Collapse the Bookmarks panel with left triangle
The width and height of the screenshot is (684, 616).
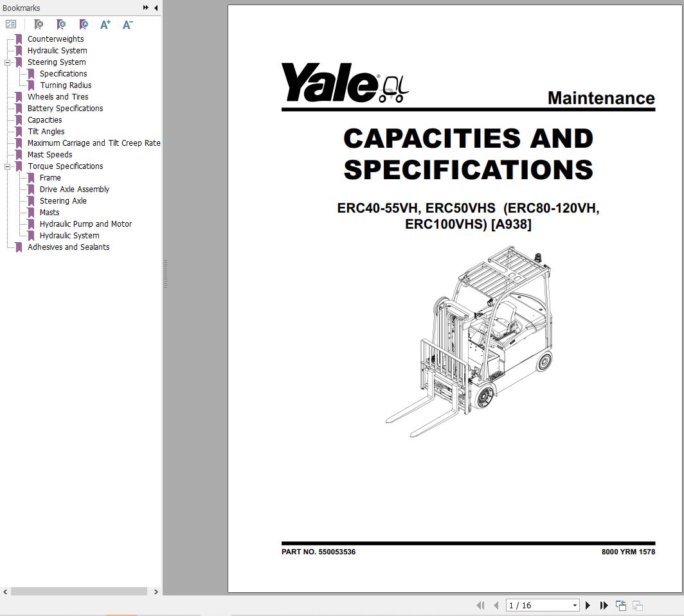pos(156,8)
